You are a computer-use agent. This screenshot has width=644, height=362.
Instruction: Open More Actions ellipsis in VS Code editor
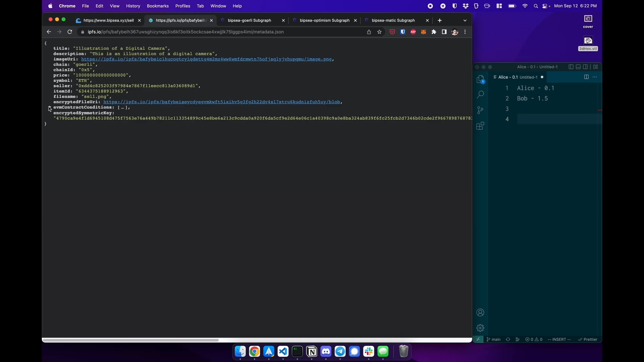point(595,77)
